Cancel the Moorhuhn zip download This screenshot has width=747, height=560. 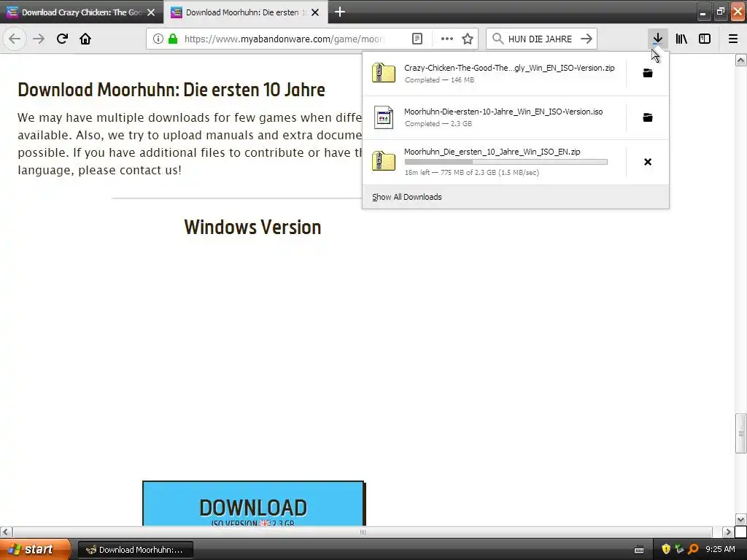(648, 162)
